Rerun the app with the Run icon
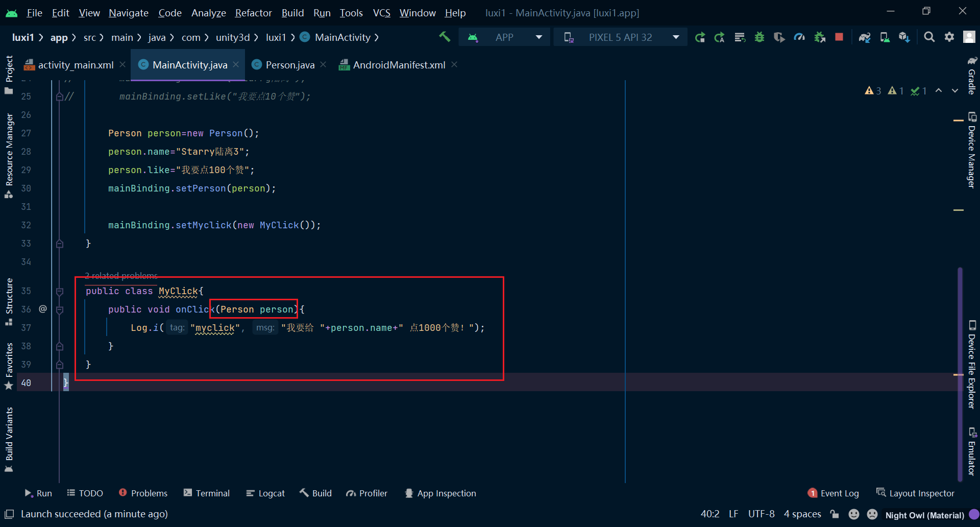 (700, 37)
